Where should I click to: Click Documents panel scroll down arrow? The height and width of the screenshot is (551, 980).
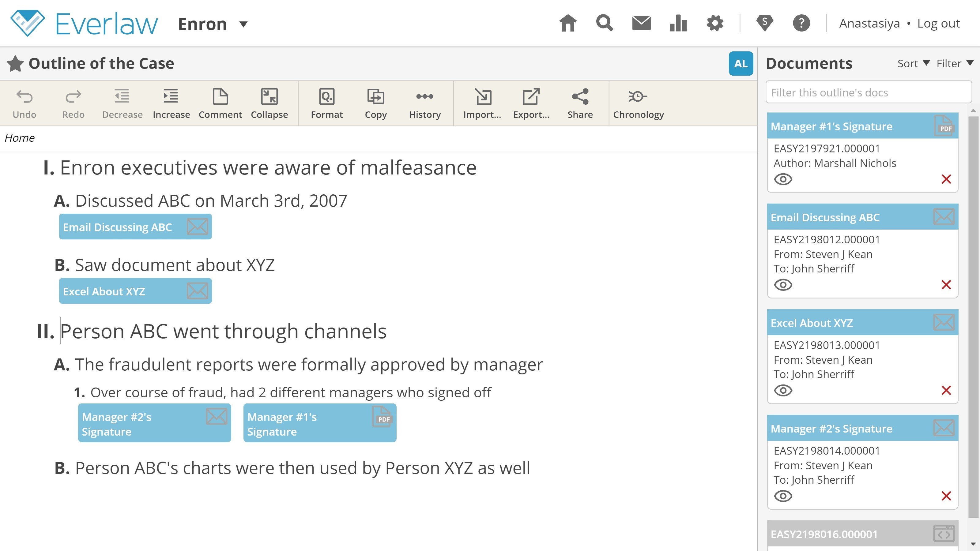pyautogui.click(x=974, y=545)
